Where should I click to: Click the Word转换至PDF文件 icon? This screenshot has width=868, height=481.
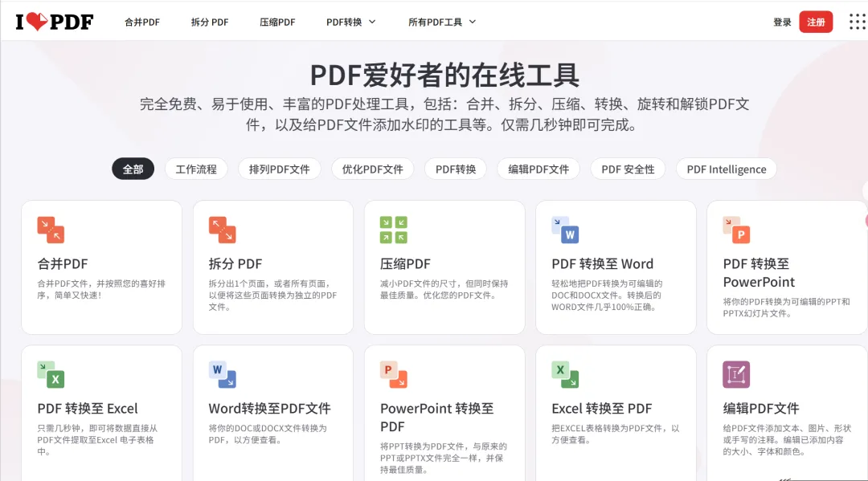tap(222, 374)
